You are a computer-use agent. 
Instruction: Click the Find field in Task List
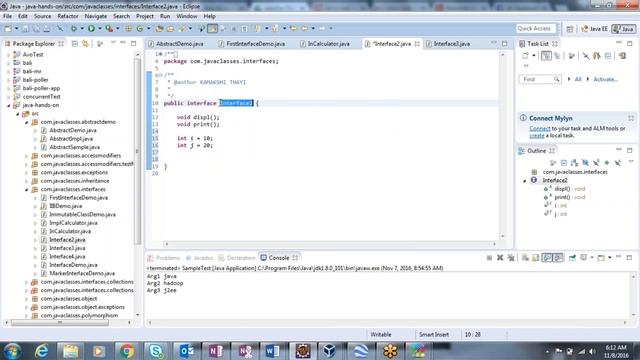click(x=540, y=79)
